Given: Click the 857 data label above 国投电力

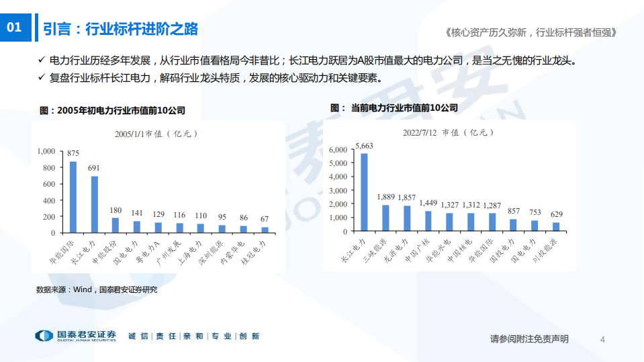Looking at the screenshot, I should point(514,211).
